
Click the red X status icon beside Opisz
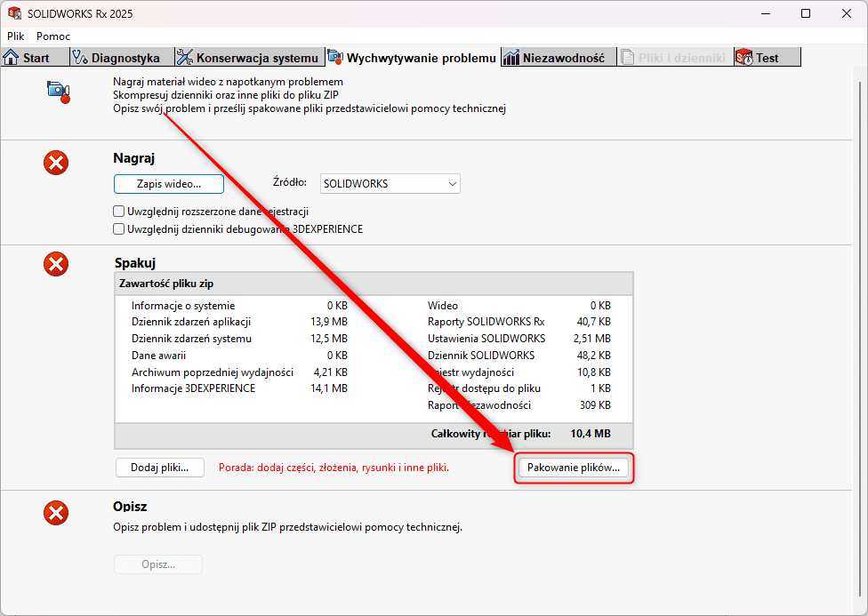click(56, 512)
